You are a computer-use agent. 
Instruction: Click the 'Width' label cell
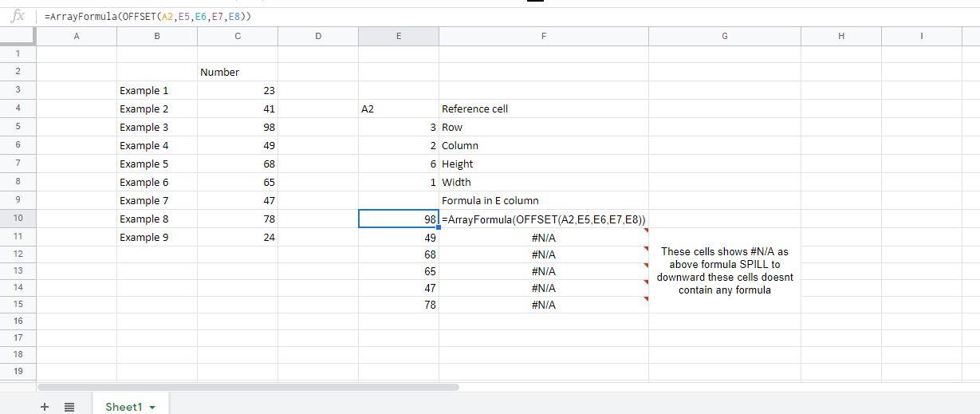pyautogui.click(x=544, y=182)
